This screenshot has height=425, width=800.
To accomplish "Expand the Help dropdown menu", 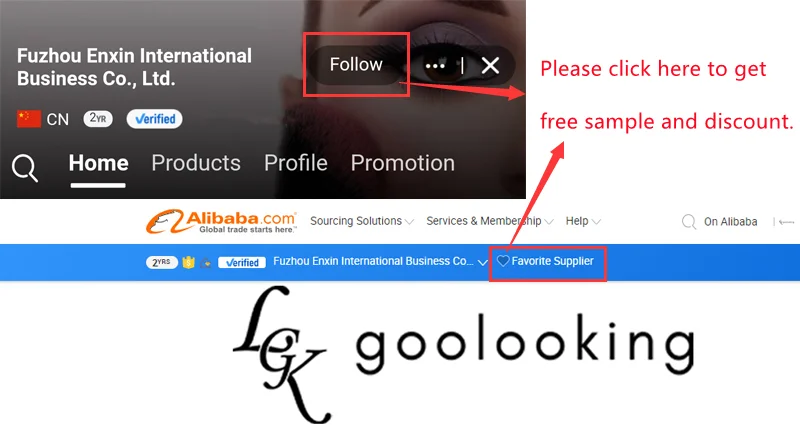I will pos(583,221).
